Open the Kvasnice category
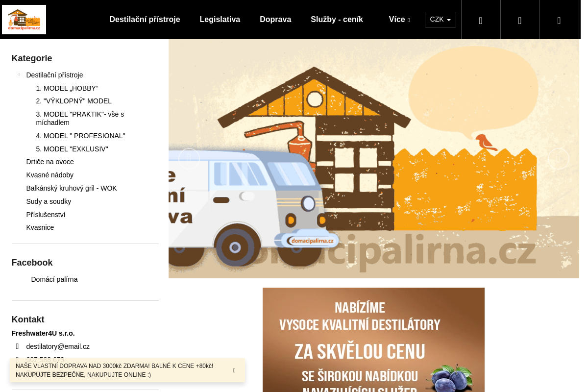This screenshot has height=392, width=588. (x=40, y=227)
